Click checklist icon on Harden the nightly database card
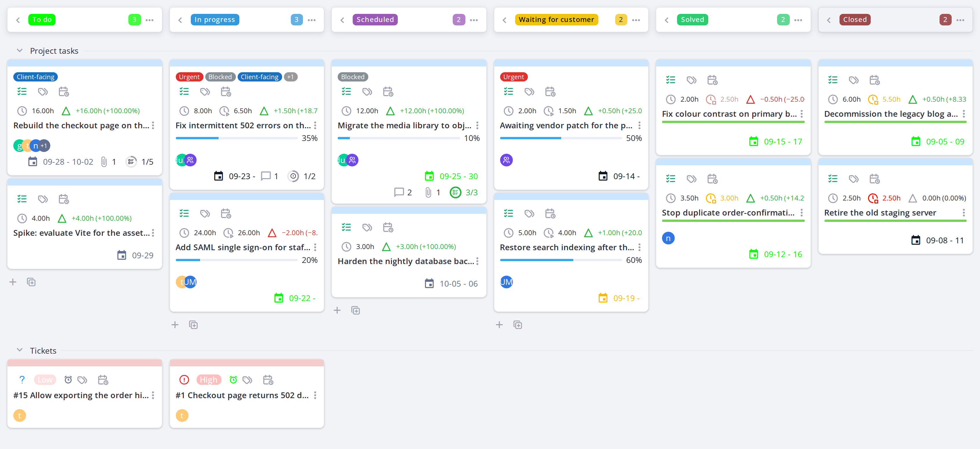Screen dimensions: 980x449 pos(346,227)
